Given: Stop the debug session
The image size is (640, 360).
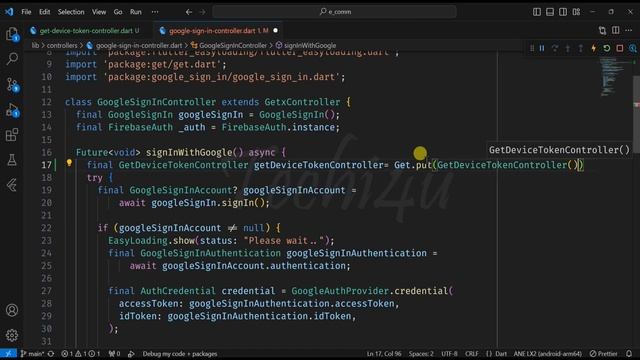Looking at the screenshot, I should (620, 49).
